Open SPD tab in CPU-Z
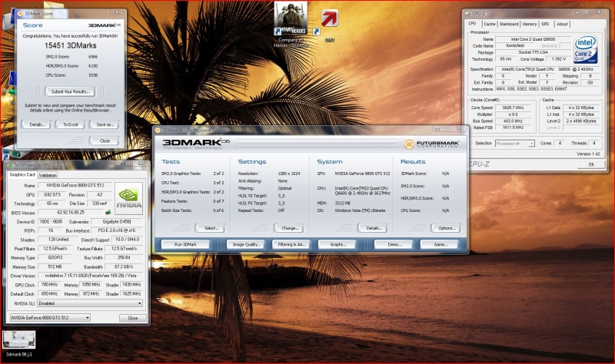615x364 pixels. (x=545, y=24)
